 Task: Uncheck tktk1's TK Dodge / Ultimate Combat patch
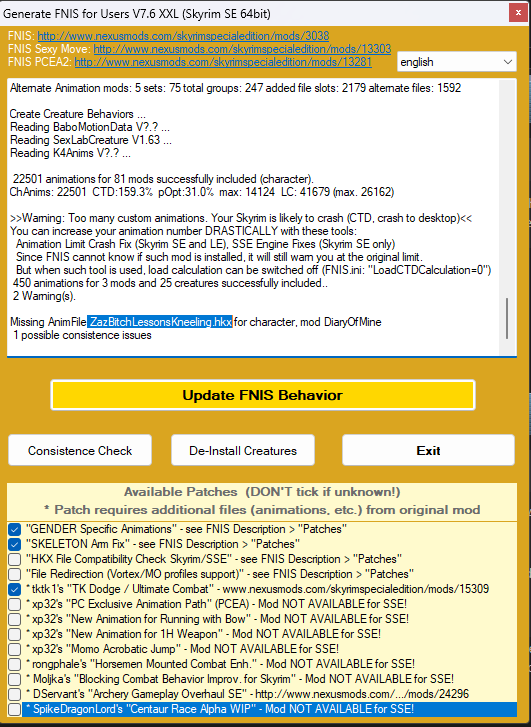point(14,589)
